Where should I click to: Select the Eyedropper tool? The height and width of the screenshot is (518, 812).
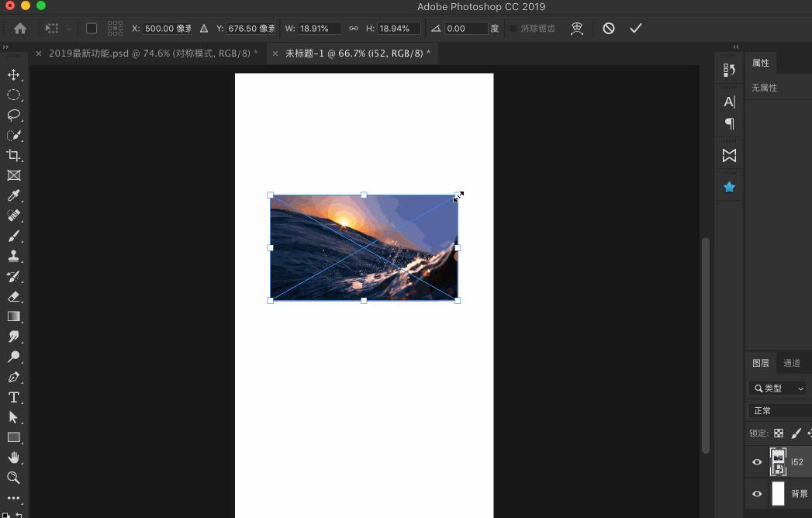tap(13, 195)
